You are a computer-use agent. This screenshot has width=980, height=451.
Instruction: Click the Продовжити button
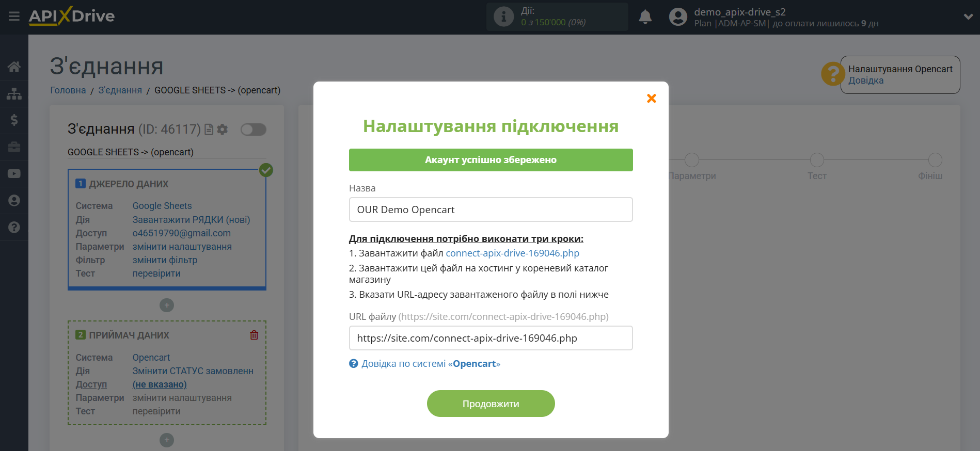point(491,404)
